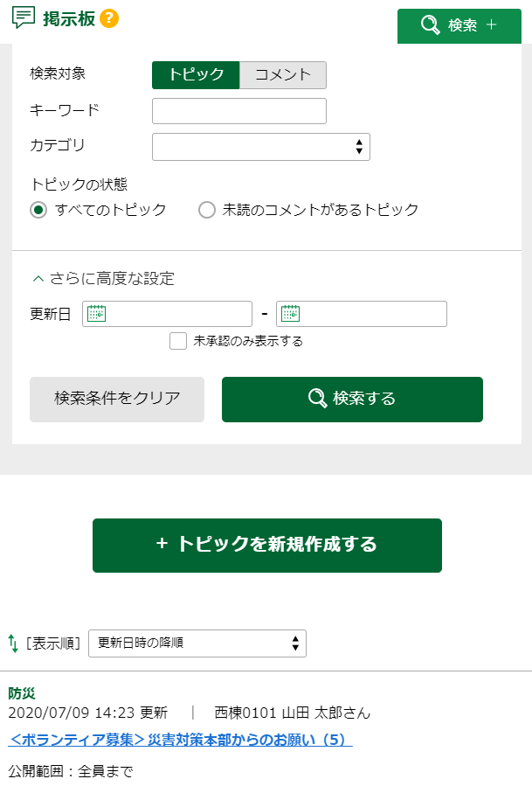
Task: Open calendar picker for end update date
Action: [290, 313]
